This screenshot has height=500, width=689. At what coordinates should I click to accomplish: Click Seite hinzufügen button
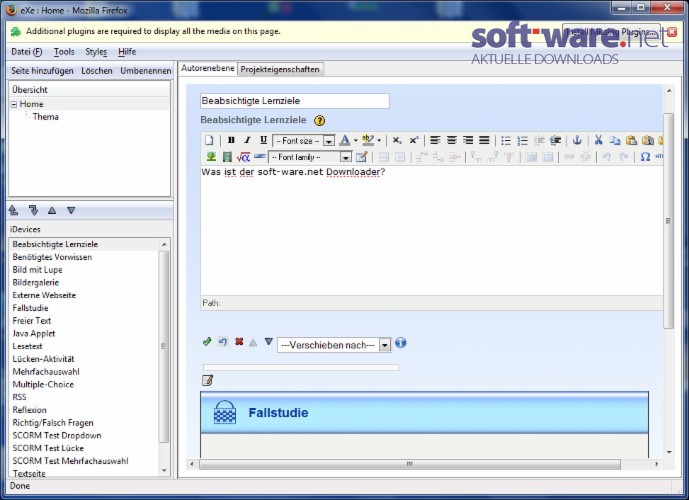tap(42, 71)
